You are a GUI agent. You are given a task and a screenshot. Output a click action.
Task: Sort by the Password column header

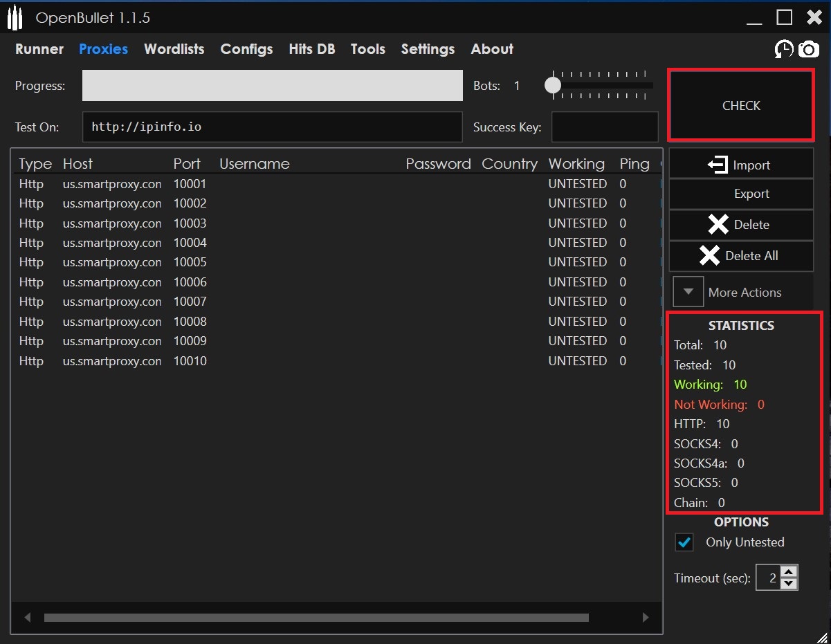(438, 164)
